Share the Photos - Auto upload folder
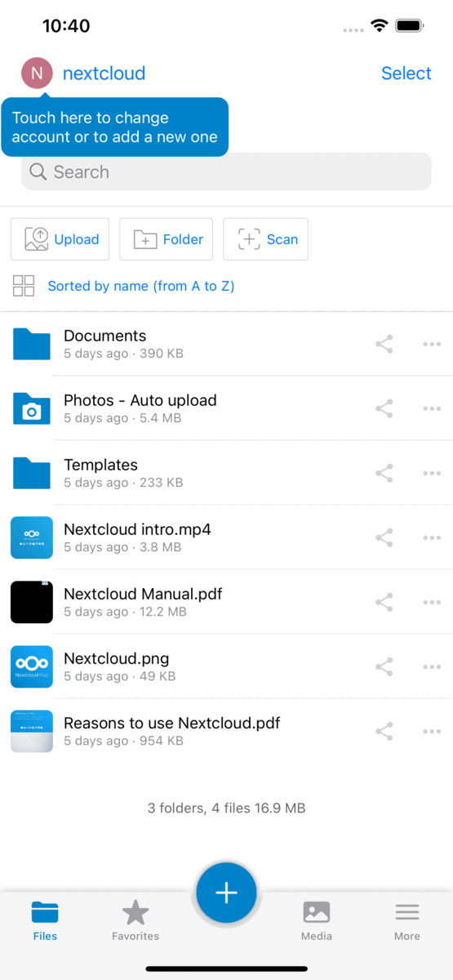Viewport: 453px width, 980px height. 384,409
